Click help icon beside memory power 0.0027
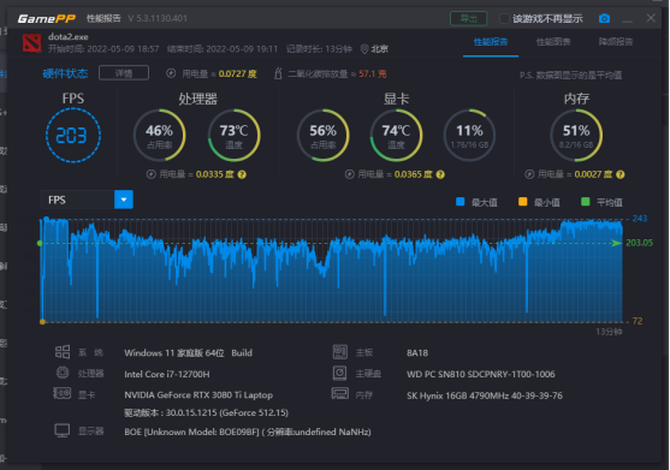Image resolution: width=670 pixels, height=470 pixels. [620, 174]
